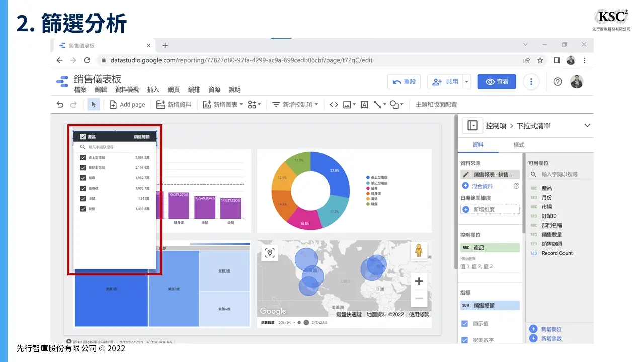Click 新增資料 to add data
This screenshot has width=644, height=362.
[174, 105]
